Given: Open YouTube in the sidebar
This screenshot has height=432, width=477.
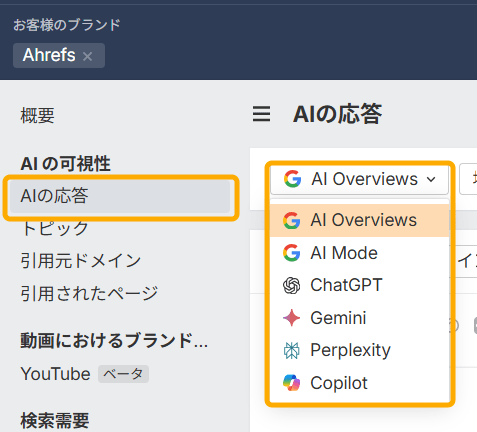Looking at the screenshot, I should 55,374.
